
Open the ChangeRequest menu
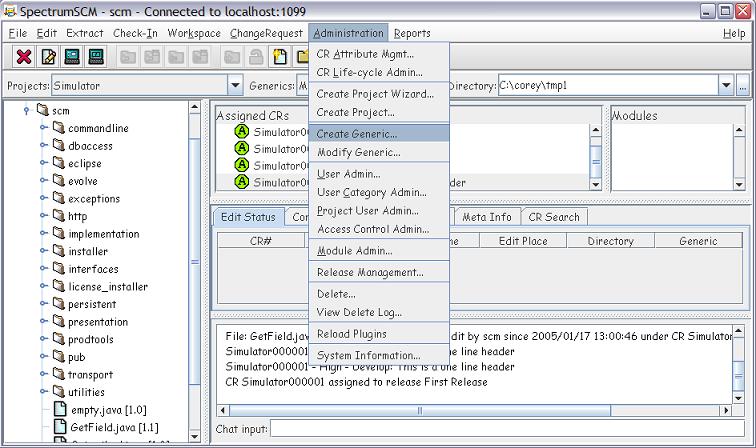[266, 33]
